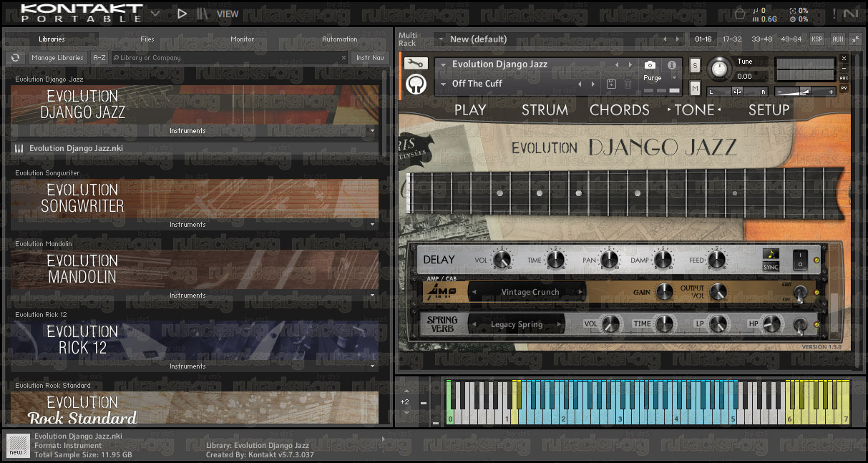Viewport: 868px width, 463px height.
Task: Save the snapshot with the disk icon
Action: (611, 84)
